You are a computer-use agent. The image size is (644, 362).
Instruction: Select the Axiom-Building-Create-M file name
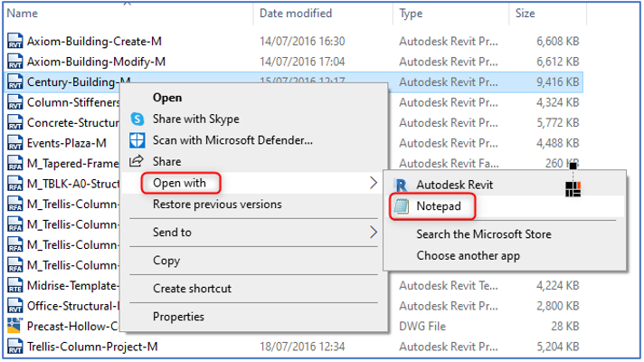(x=94, y=41)
